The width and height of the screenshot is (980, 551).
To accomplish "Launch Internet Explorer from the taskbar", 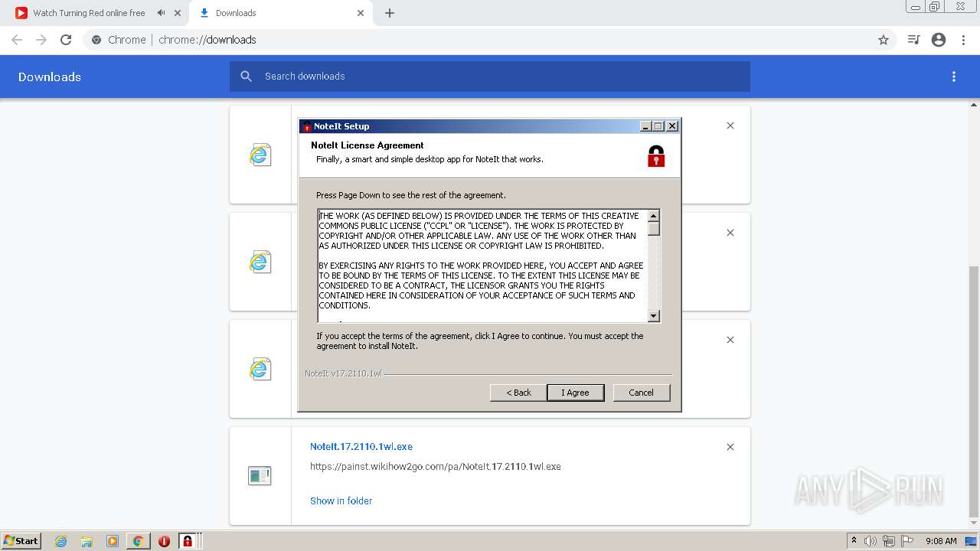I will (61, 541).
